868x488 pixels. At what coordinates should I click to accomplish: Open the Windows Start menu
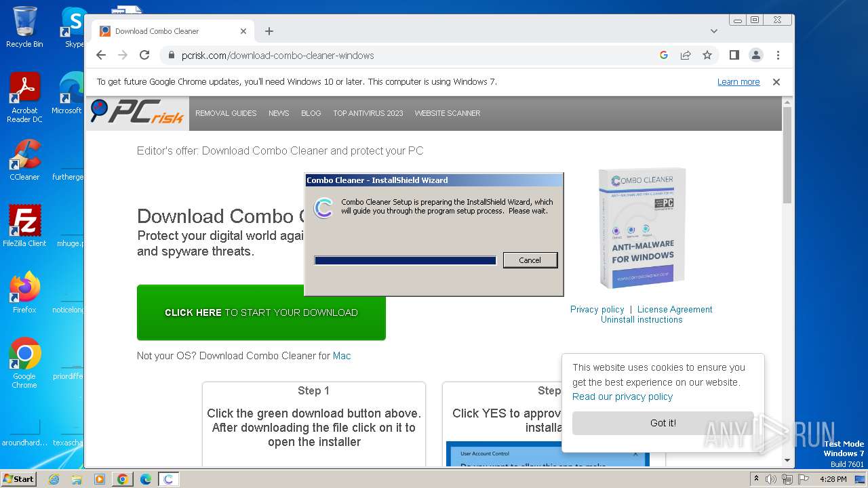pos(18,479)
